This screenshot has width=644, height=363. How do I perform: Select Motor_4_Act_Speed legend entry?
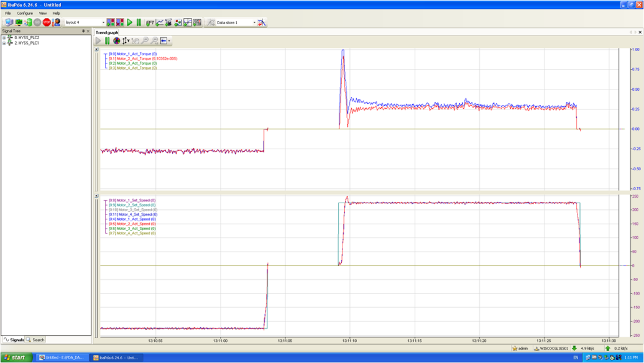(x=132, y=233)
